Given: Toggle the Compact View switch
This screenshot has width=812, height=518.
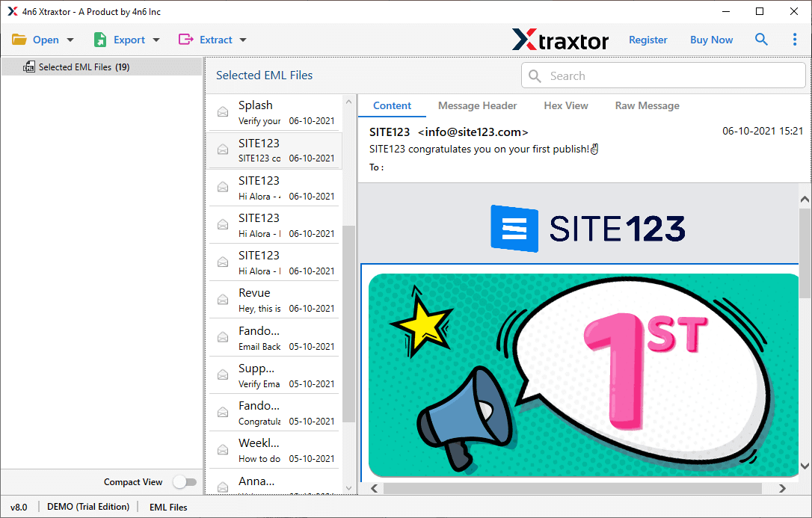Looking at the screenshot, I should (x=184, y=482).
